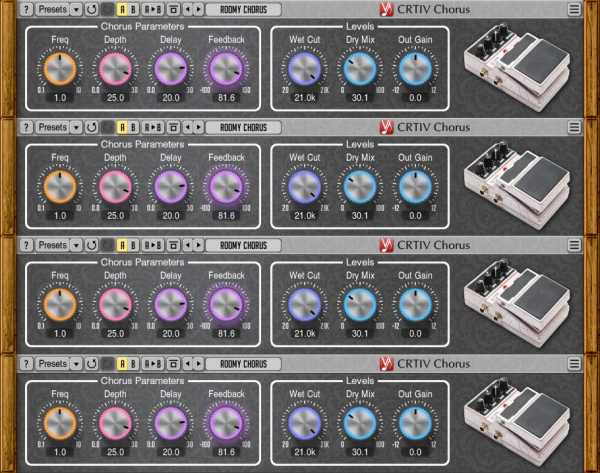Go to previous preset in top instance
This screenshot has width=600, height=473.
(188, 9)
